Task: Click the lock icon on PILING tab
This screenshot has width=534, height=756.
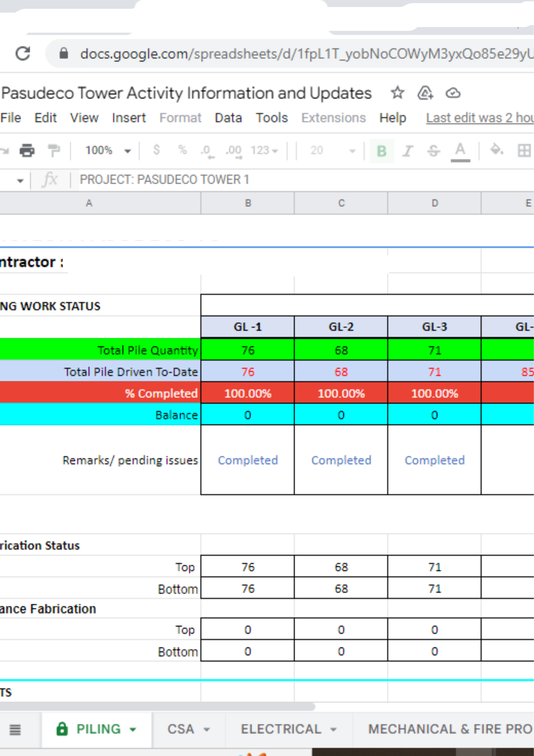Action: click(62, 729)
